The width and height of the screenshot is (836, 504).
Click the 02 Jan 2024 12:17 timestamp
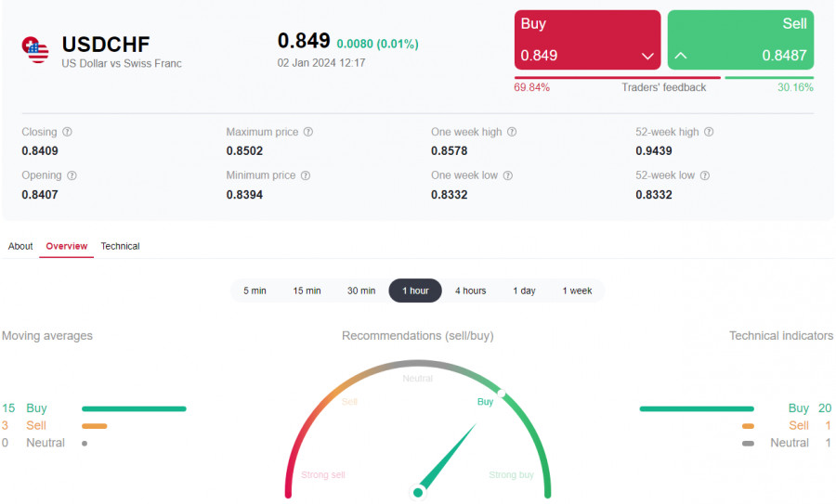[321, 63]
